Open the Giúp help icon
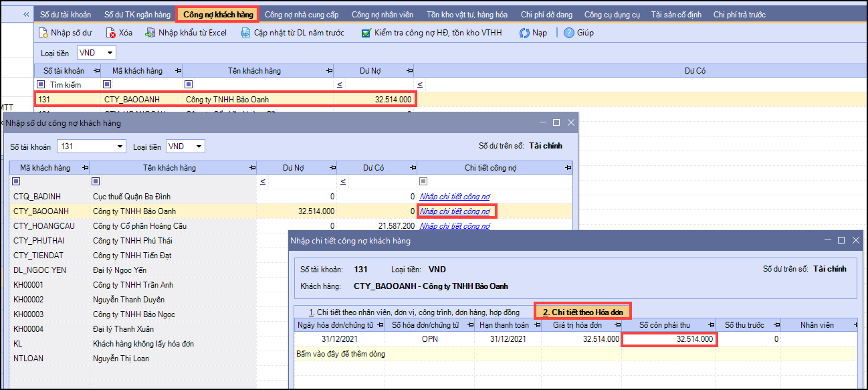The image size is (868, 390). coord(569,33)
